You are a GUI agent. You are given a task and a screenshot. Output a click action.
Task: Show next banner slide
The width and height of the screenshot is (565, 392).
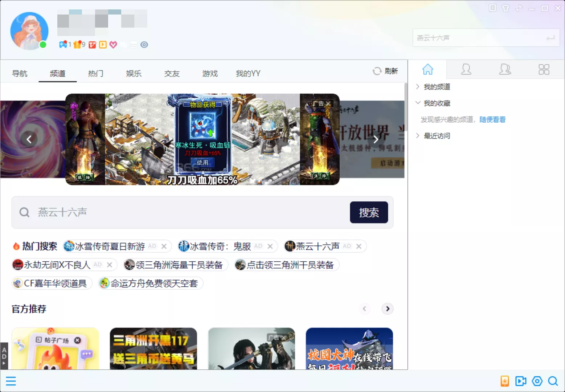(x=376, y=139)
